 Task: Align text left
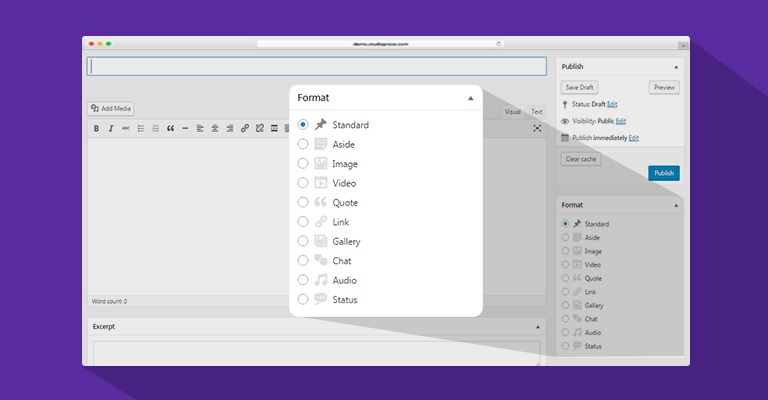(x=200, y=128)
